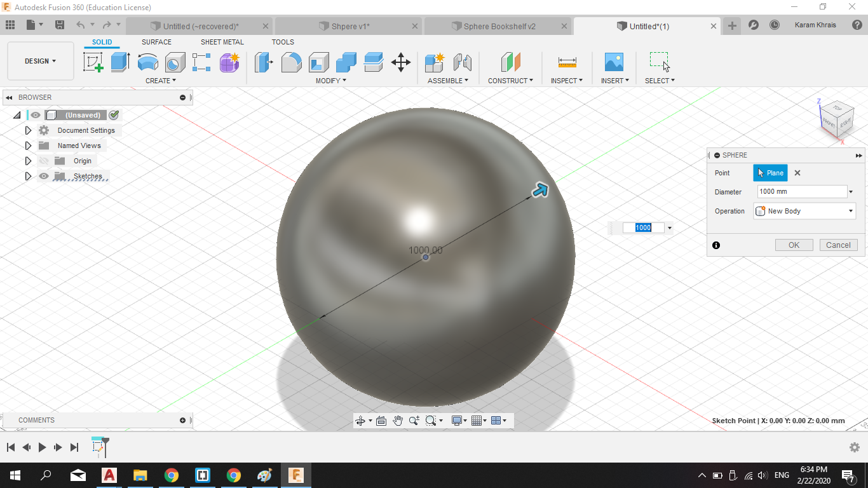Select the Fillet tool
This screenshot has height=488, width=868.
291,62
